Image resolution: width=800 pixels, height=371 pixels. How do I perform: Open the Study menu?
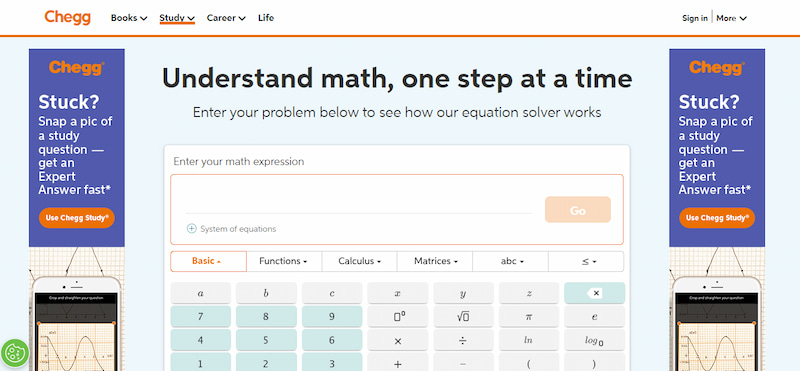point(177,18)
